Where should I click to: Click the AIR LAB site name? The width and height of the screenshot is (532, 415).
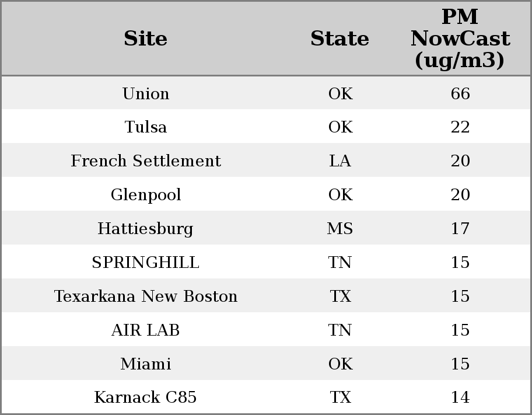146,330
